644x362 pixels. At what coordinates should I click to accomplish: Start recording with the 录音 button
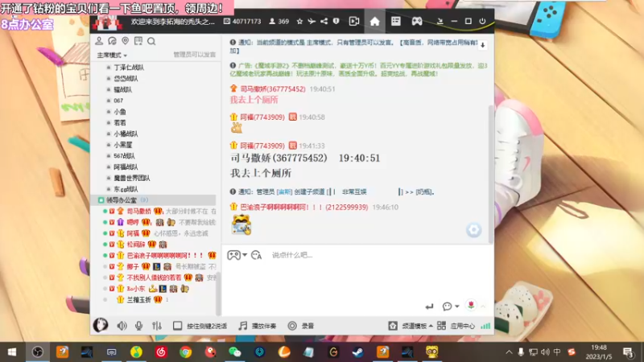coord(301,326)
